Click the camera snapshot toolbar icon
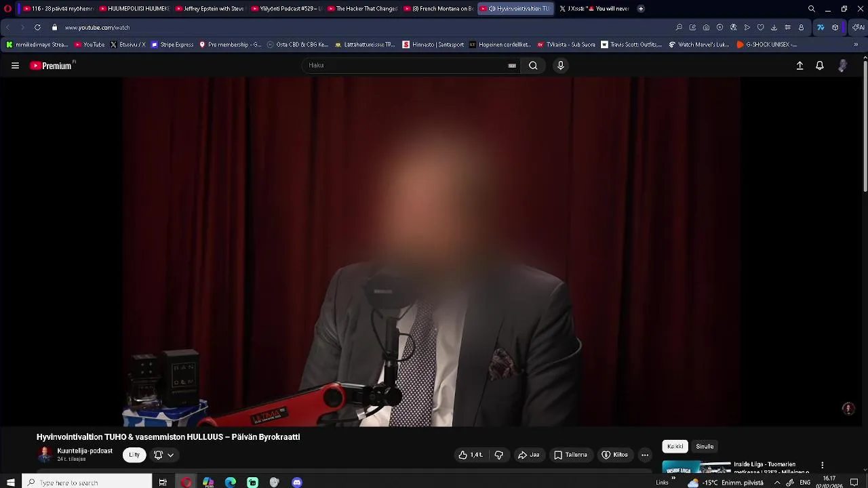Image resolution: width=868 pixels, height=488 pixels. click(x=706, y=27)
